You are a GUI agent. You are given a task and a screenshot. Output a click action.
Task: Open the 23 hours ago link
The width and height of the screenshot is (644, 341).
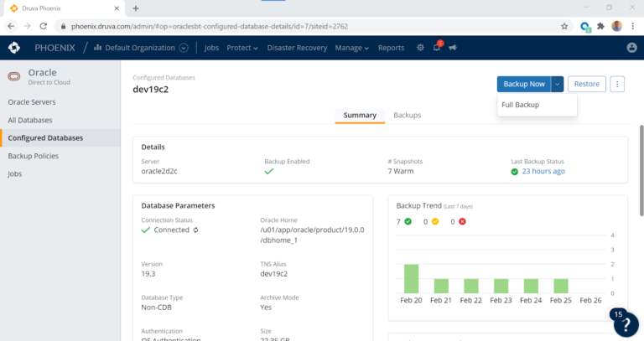tap(543, 171)
